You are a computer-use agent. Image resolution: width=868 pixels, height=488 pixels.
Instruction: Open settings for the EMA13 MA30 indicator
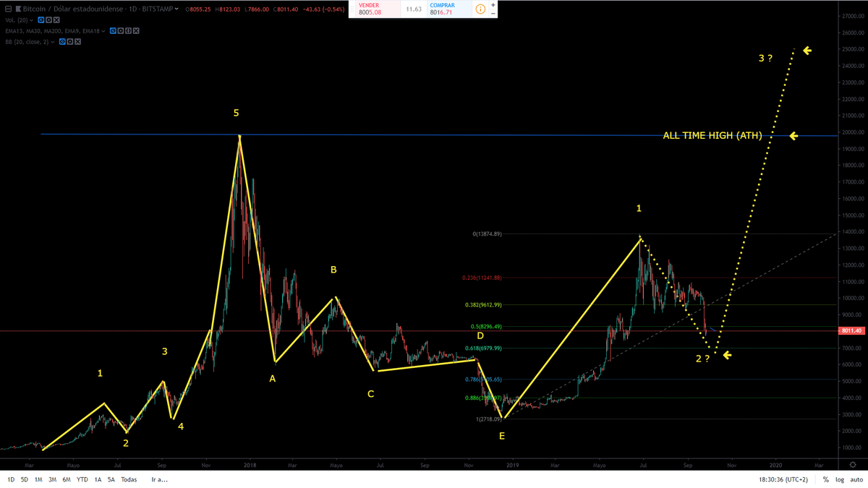coord(120,31)
